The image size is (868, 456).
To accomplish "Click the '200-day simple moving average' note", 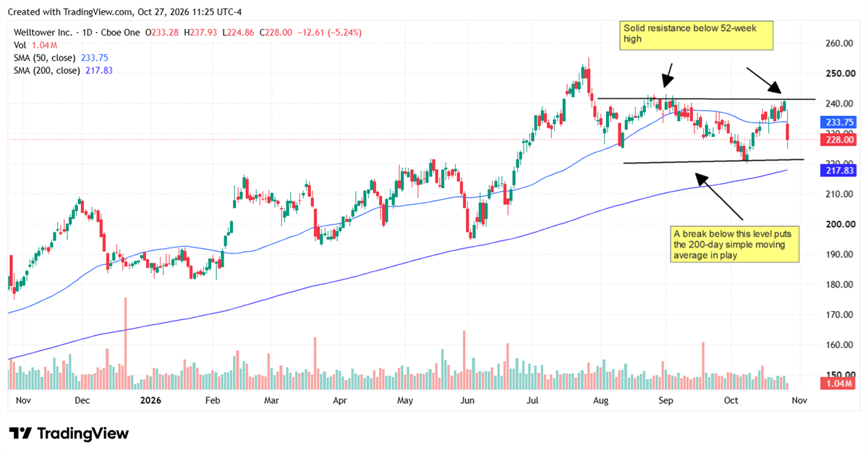I will point(735,245).
